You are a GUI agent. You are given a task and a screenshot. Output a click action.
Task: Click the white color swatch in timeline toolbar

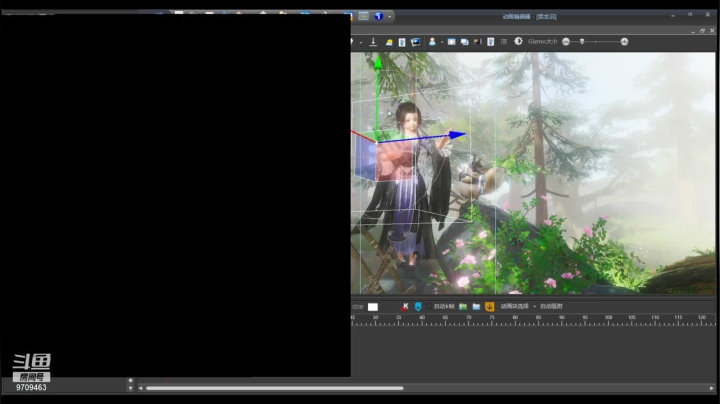click(x=373, y=307)
